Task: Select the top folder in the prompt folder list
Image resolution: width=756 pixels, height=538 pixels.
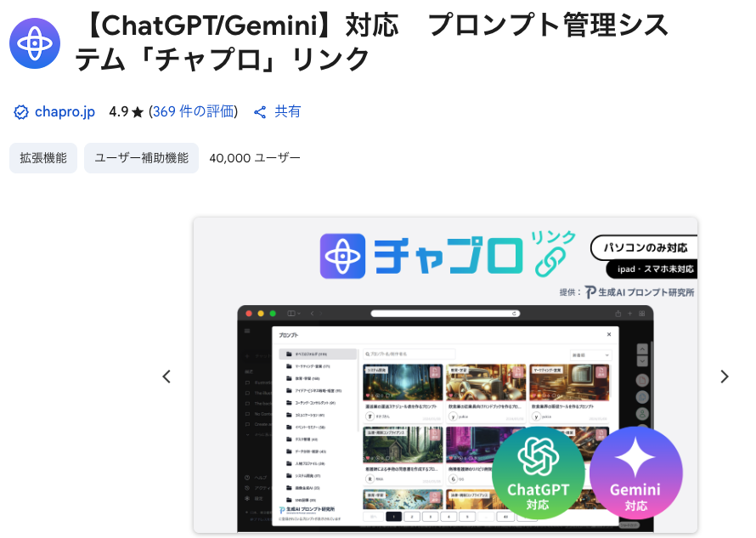Action: tap(318, 354)
